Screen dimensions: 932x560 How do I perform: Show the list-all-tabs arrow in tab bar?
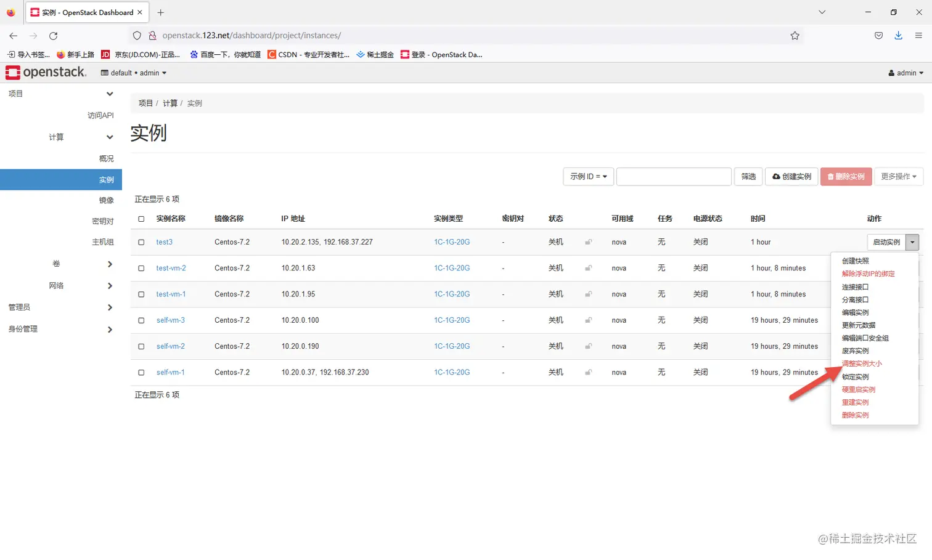coord(822,12)
